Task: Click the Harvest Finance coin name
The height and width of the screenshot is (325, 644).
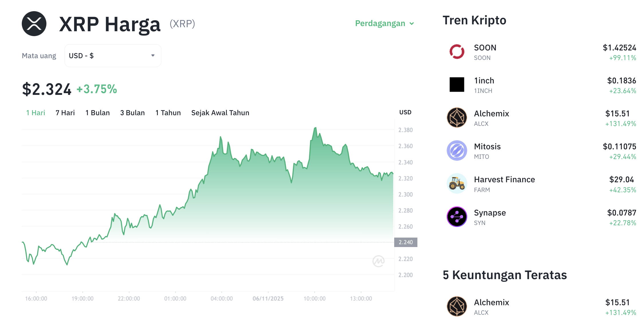Action: click(x=504, y=179)
